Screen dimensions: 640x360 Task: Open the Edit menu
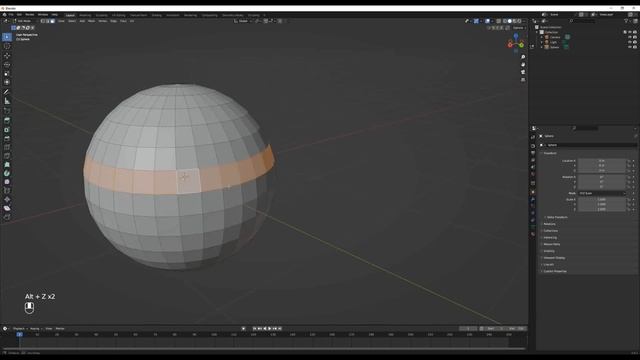coord(19,15)
